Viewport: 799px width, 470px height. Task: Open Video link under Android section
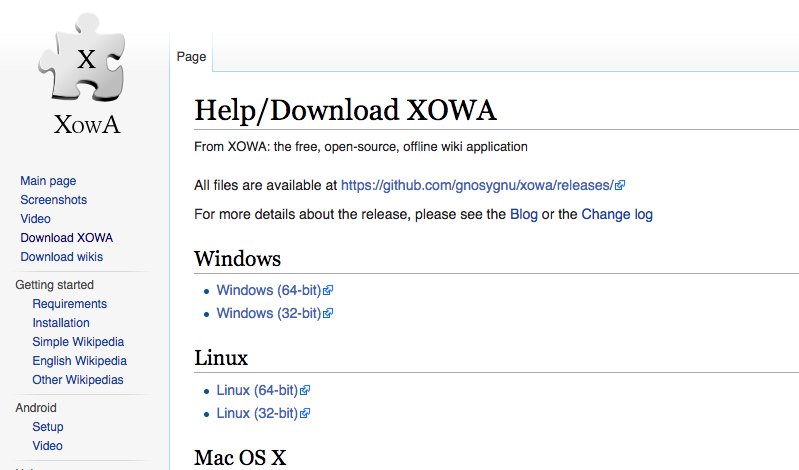coord(47,446)
